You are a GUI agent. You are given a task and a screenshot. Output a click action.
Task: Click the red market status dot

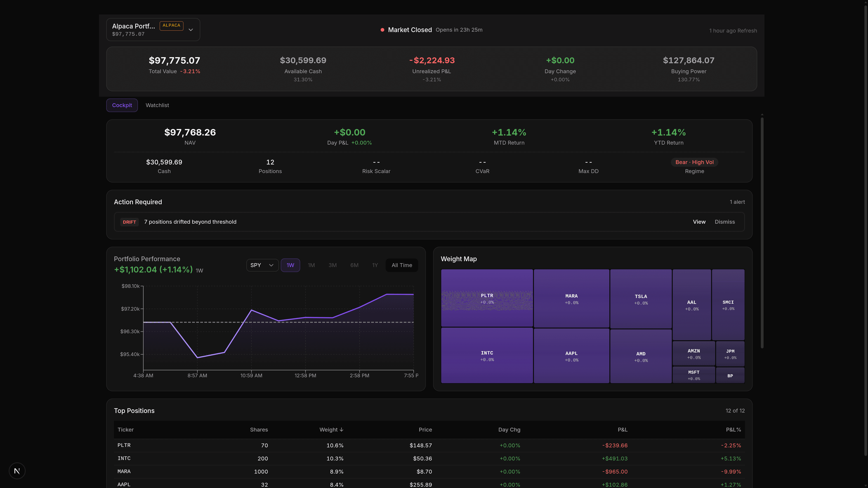[x=382, y=30]
